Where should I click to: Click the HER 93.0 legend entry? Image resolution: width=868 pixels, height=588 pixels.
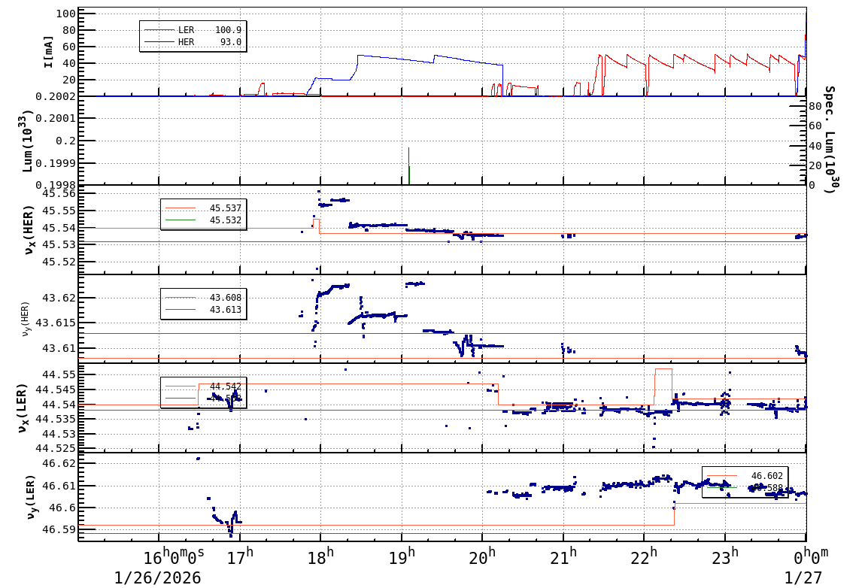193,42
